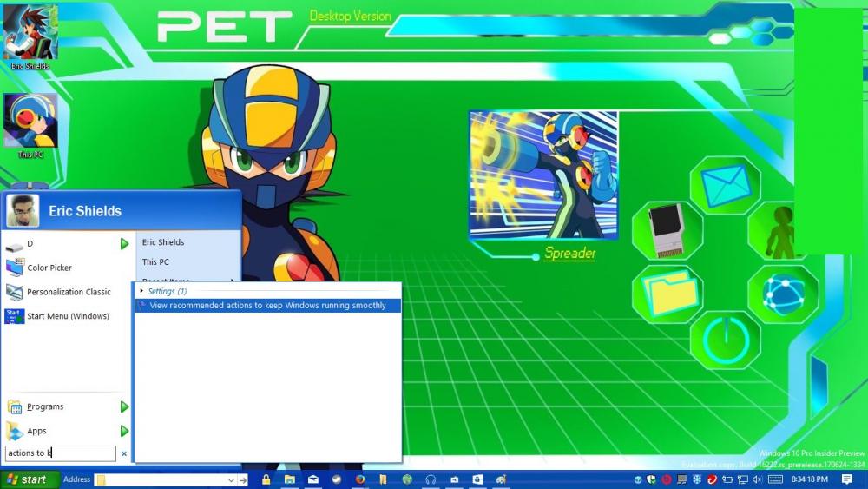Image resolution: width=868 pixels, height=489 pixels.
Task: Open the envelope hexagon on the desktop
Action: point(725,185)
